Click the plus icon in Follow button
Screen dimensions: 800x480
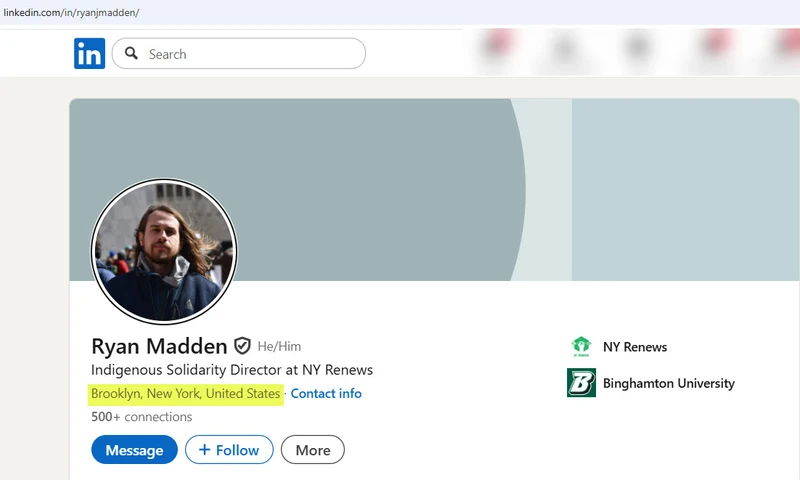204,450
